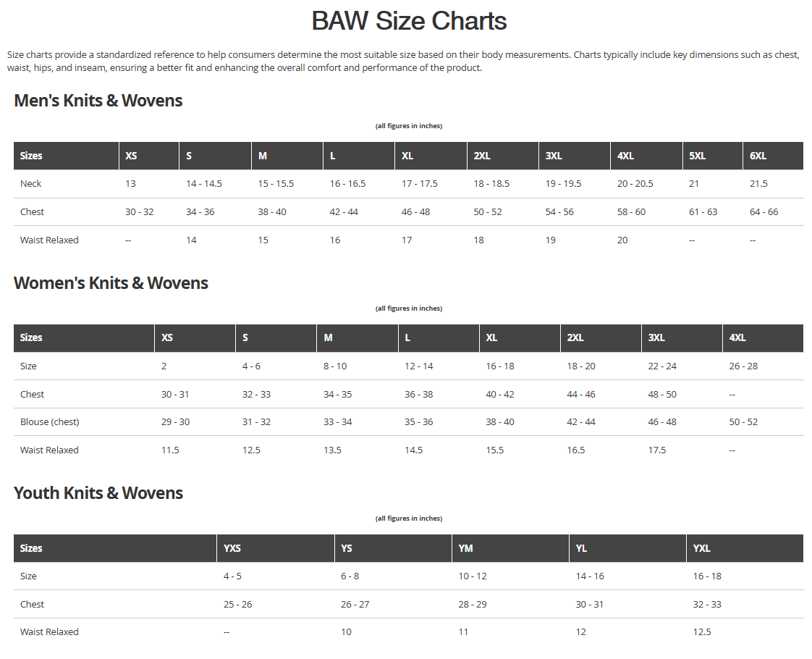812x659 pixels.
Task: Click Youth size value 6 - 8
Action: 350,576
